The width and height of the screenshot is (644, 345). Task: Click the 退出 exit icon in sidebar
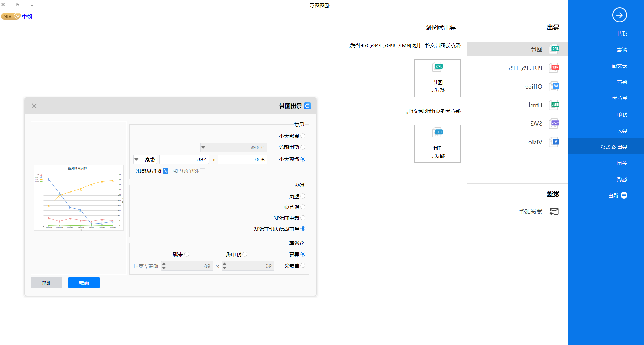[x=624, y=195]
